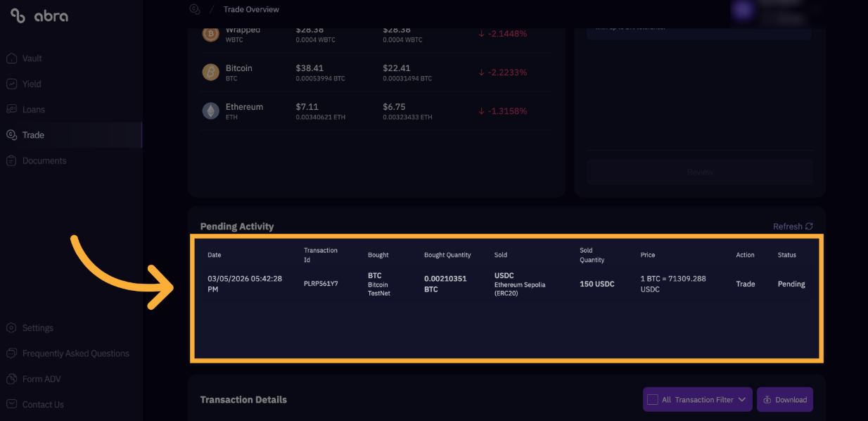
Task: Click the Download button
Action: point(785,399)
